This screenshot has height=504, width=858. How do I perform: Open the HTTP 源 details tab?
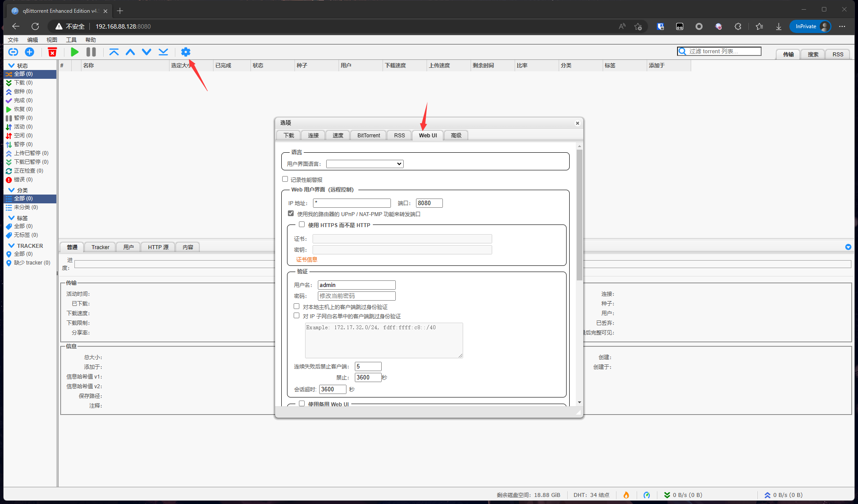(x=158, y=247)
